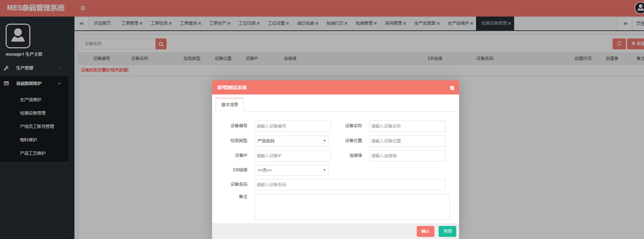Select the 基本信息 tab in dialog
This screenshot has height=239, width=644.
tap(230, 105)
